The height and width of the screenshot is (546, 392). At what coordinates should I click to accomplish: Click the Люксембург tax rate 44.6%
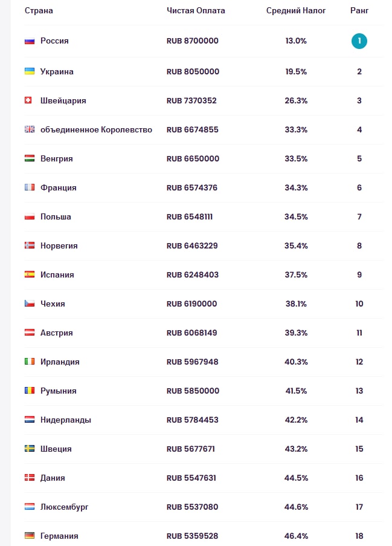pyautogui.click(x=296, y=507)
